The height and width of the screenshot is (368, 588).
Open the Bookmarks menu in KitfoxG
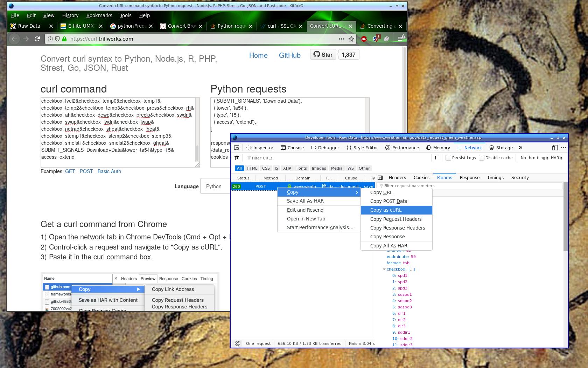99,15
